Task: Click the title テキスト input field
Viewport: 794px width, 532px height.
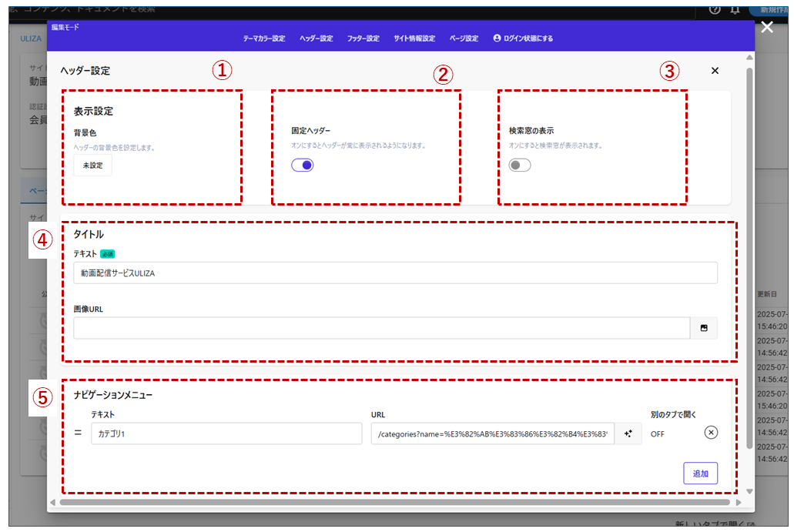Action: [x=395, y=273]
